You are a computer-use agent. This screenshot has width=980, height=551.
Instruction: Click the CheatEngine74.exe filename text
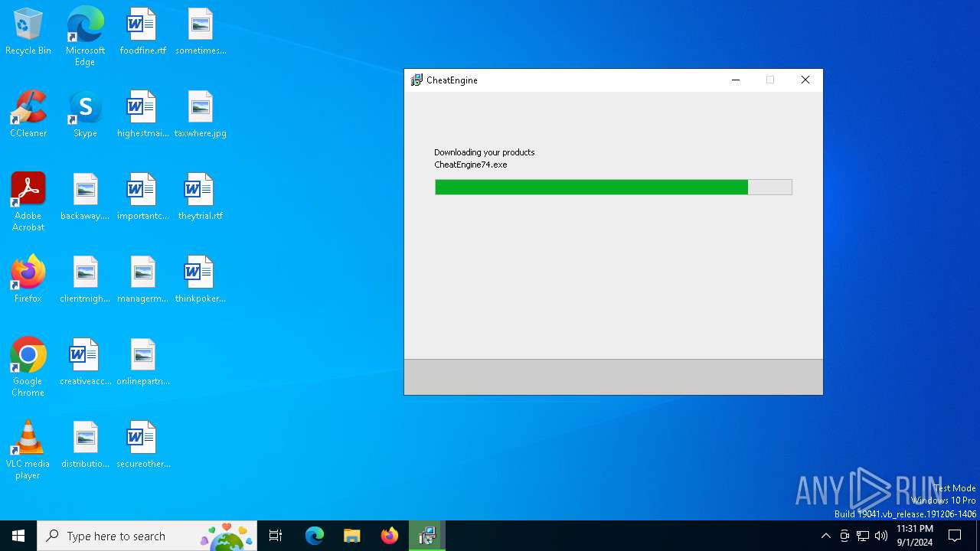pyautogui.click(x=471, y=165)
